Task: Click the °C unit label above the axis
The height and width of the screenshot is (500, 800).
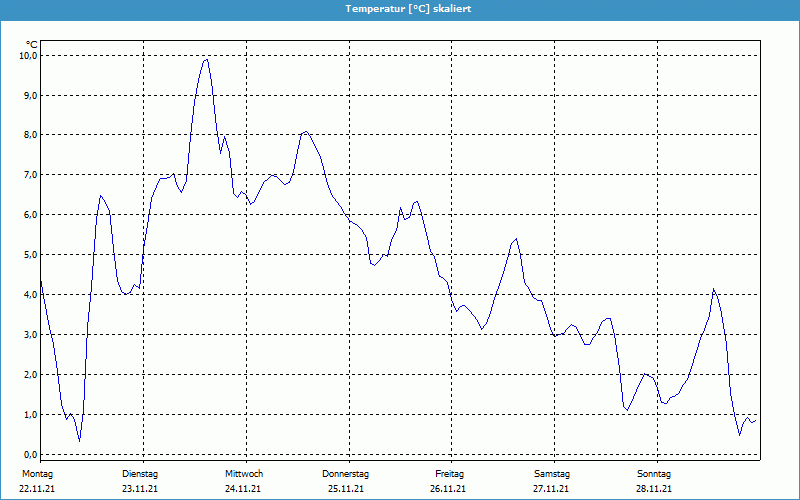Action: [x=31, y=44]
